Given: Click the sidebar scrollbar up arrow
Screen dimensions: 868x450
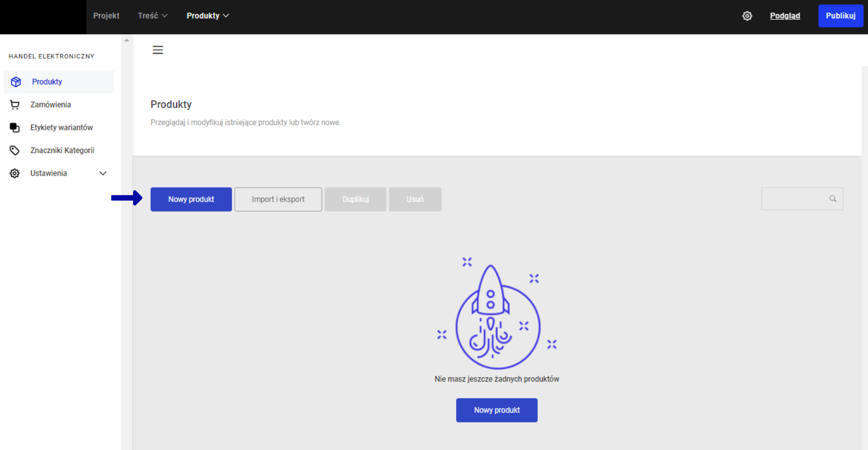Looking at the screenshot, I should click(127, 40).
